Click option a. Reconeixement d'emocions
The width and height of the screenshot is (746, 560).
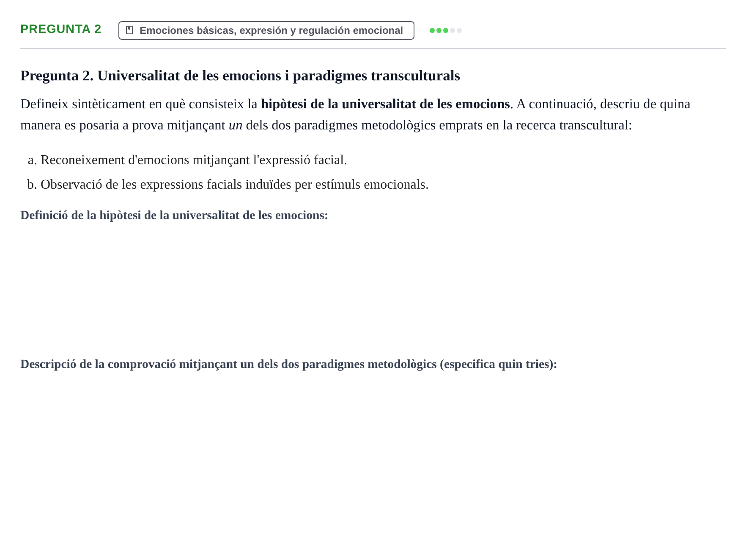coord(187,160)
